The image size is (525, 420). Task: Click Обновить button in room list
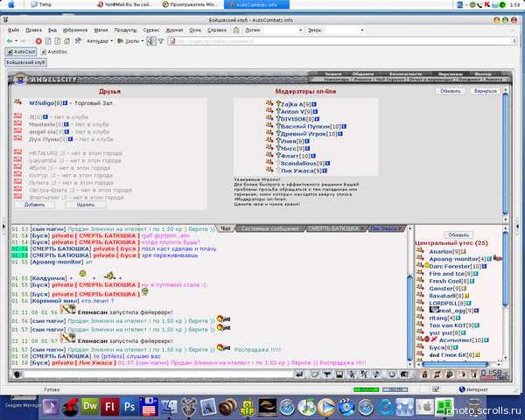[x=458, y=234]
